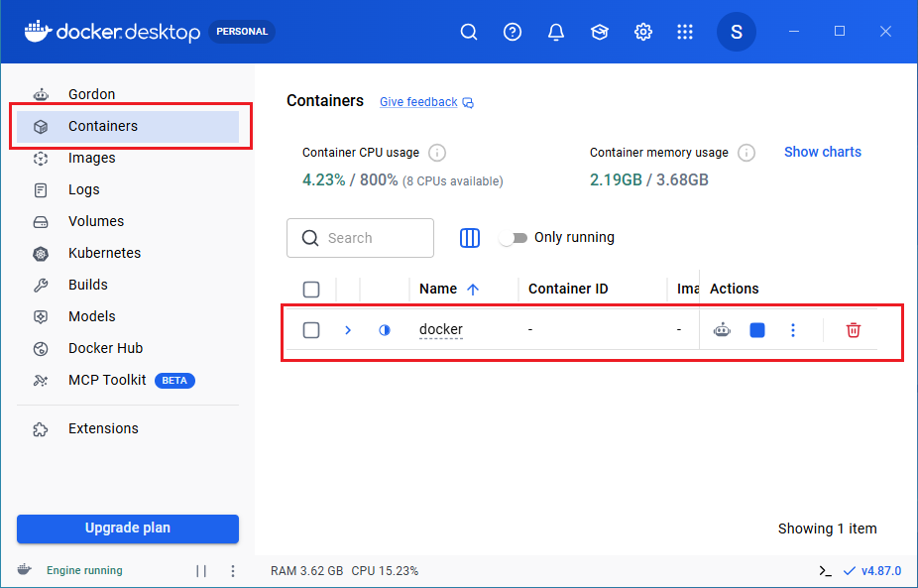Click CPU 15.23% status text
The image size is (918, 588).
point(385,571)
